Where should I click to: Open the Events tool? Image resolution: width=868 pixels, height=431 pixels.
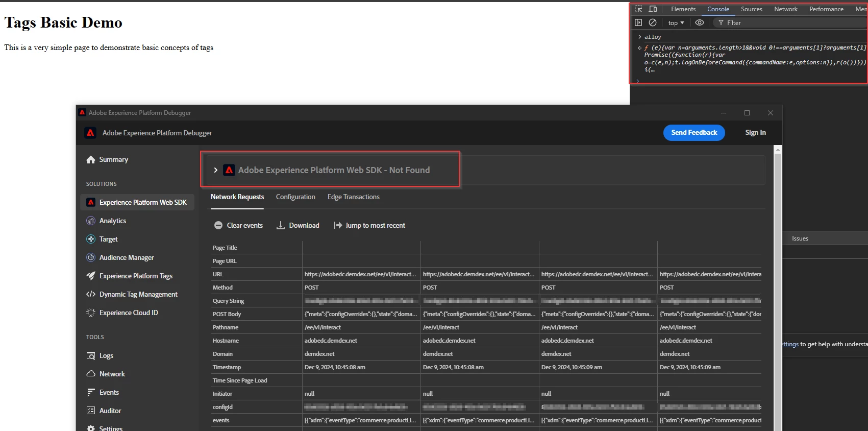[109, 392]
